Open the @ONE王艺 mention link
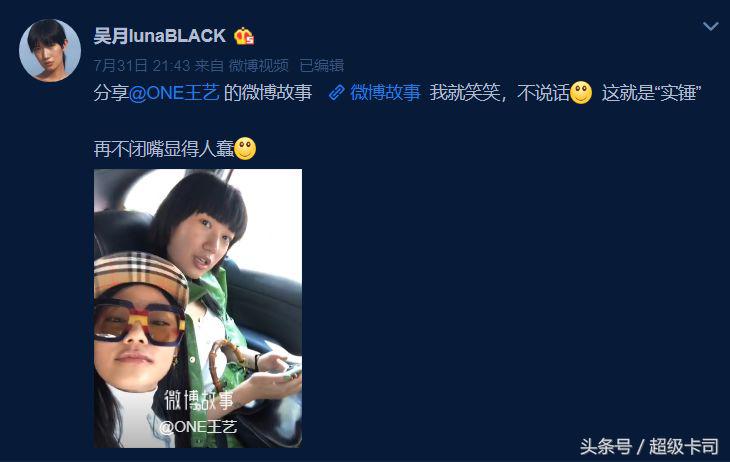This screenshot has width=730, height=462. 174,93
